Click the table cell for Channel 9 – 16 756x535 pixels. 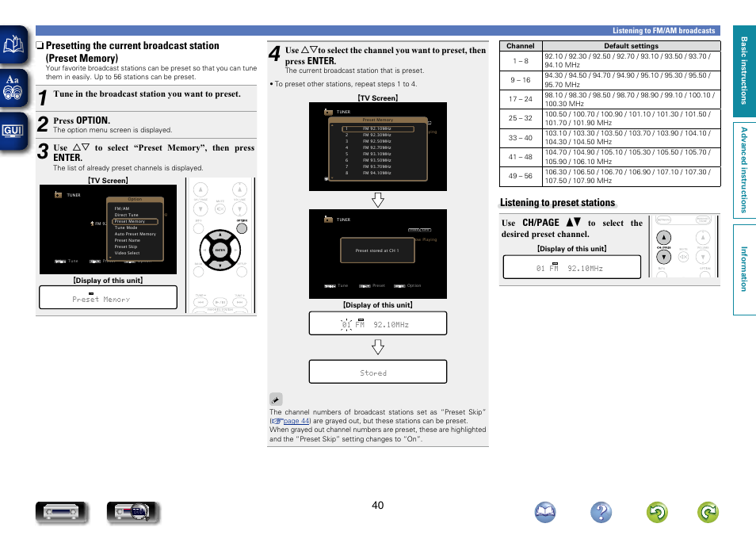(x=521, y=80)
